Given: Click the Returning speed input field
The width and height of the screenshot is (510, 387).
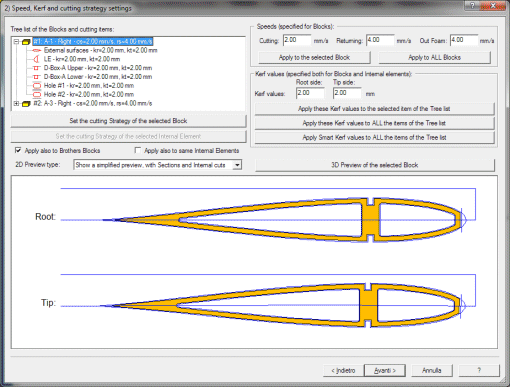Looking at the screenshot, I should pos(380,40).
